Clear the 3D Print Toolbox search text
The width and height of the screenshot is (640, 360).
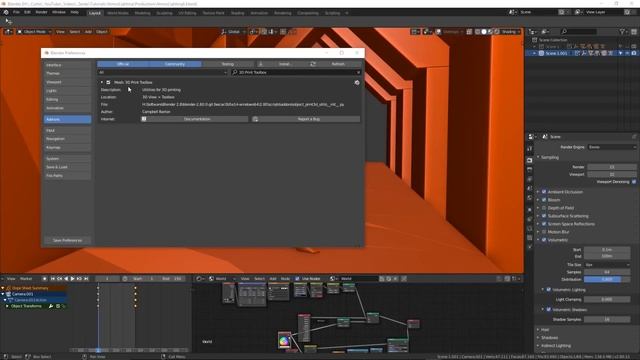click(358, 72)
